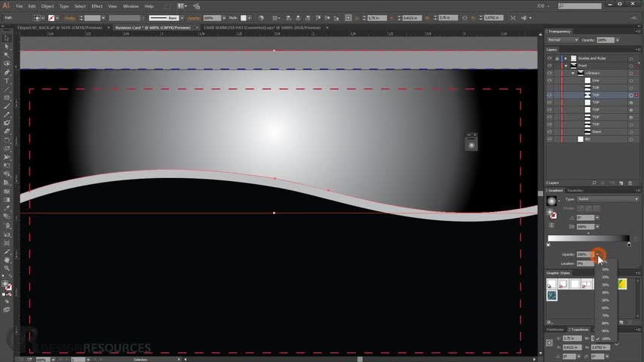
Task: Open the Effect menu
Action: 97,6
